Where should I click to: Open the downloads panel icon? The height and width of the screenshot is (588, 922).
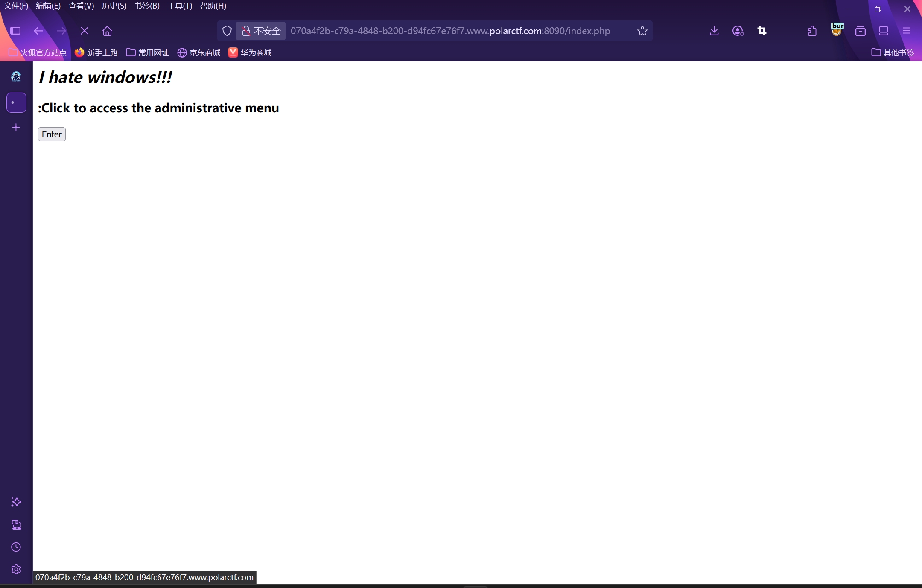click(x=714, y=31)
